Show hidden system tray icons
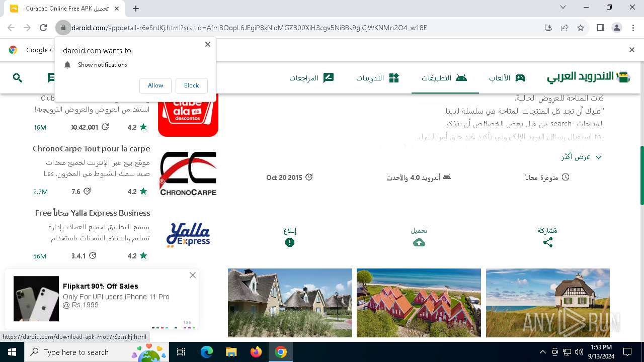Screen dimensions: 644x362 542,352
